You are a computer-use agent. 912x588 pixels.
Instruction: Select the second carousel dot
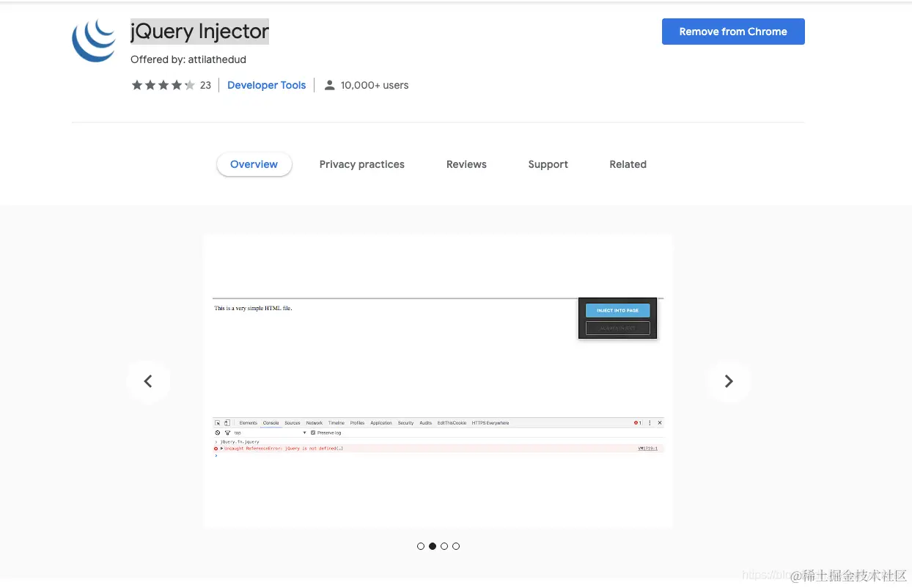(433, 546)
